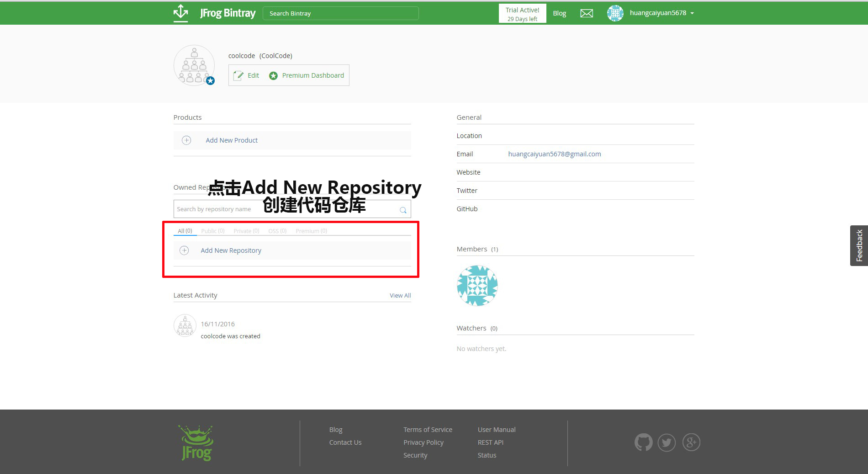Open the Premium Dashboard
The height and width of the screenshot is (474, 868).
click(307, 75)
